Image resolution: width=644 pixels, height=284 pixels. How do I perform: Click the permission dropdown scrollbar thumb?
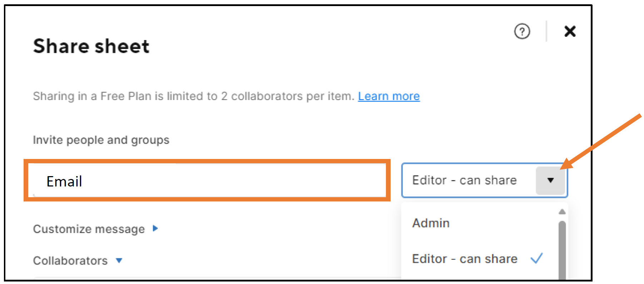pyautogui.click(x=562, y=250)
